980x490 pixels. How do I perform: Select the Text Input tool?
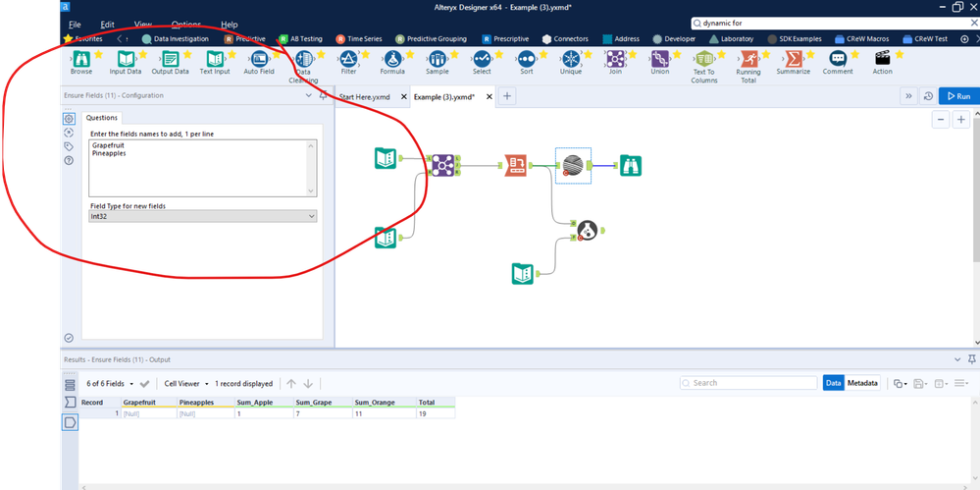(215, 60)
